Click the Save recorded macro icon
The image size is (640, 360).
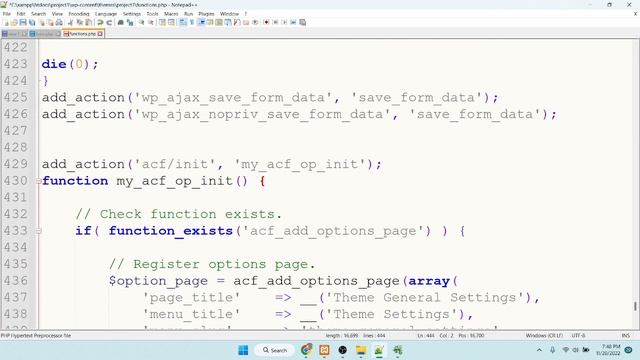pyautogui.click(x=302, y=22)
